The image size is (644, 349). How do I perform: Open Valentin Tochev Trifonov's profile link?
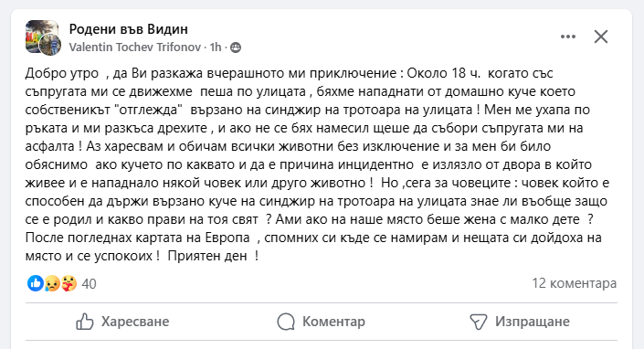click(x=134, y=48)
